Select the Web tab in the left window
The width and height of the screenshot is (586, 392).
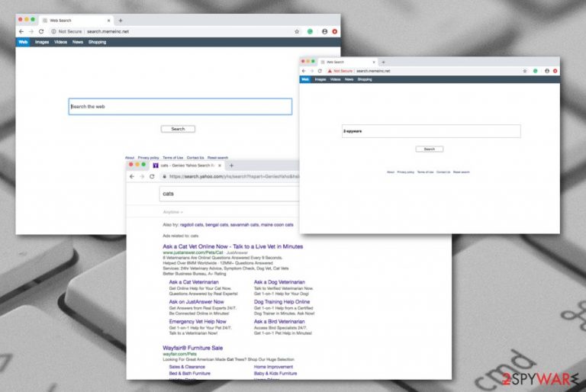[23, 42]
